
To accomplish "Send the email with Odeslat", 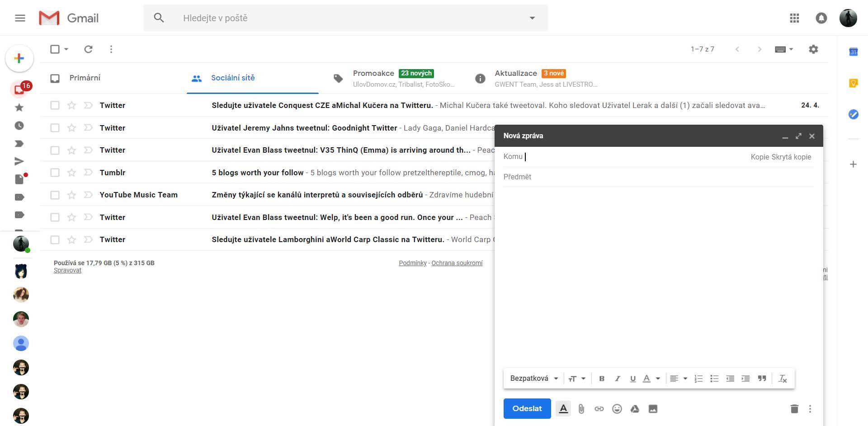I will [x=527, y=408].
